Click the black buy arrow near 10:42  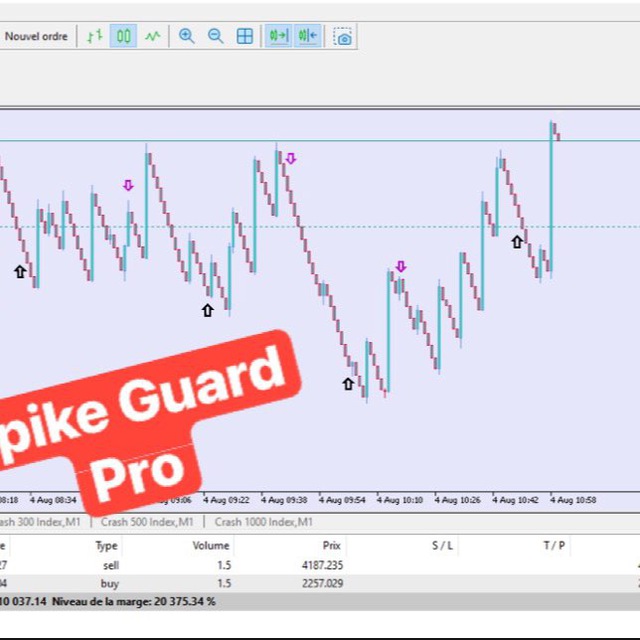coord(517,242)
